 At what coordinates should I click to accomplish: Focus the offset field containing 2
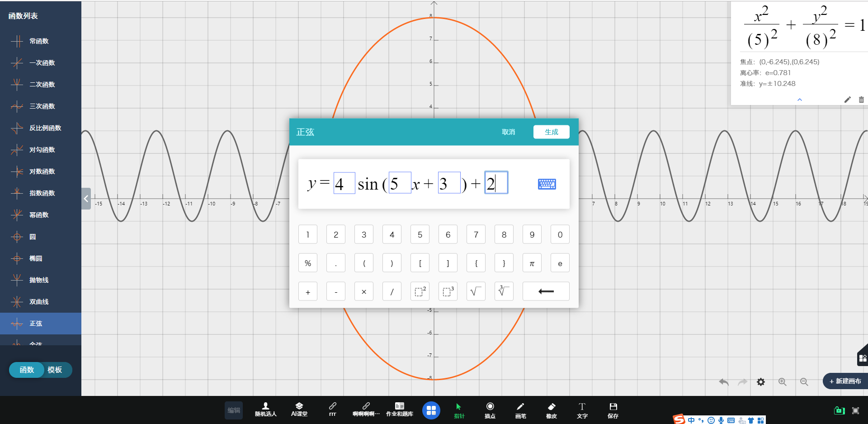click(x=496, y=182)
